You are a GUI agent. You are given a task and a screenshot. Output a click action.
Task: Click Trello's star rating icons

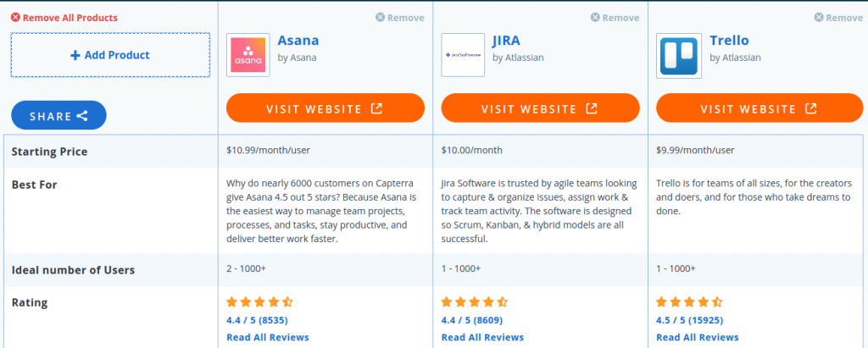689,301
